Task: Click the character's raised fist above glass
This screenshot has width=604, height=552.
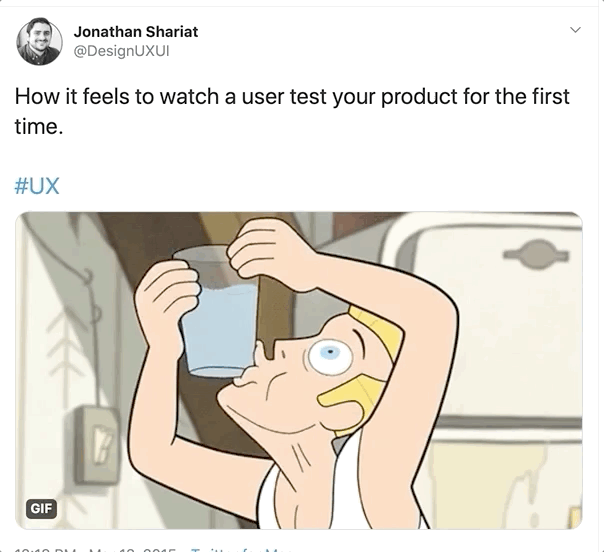Action: (x=270, y=250)
